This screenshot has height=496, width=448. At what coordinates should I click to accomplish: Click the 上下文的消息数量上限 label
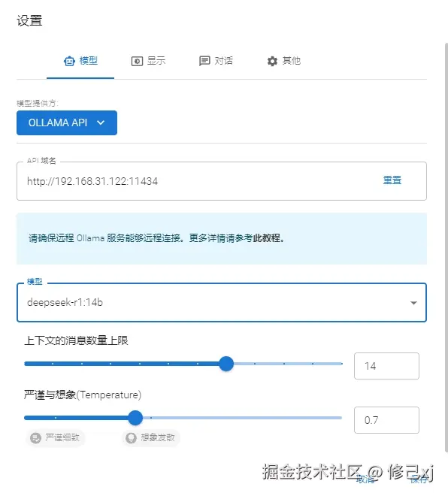click(x=76, y=340)
